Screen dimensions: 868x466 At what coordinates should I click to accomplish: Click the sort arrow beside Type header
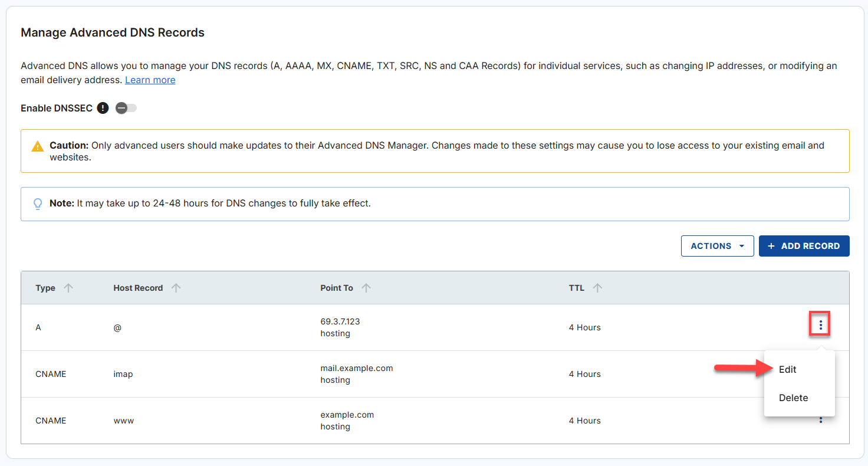click(x=68, y=288)
